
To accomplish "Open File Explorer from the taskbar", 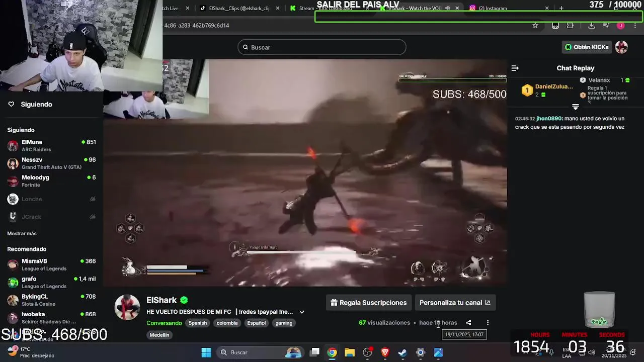I will tap(350, 352).
